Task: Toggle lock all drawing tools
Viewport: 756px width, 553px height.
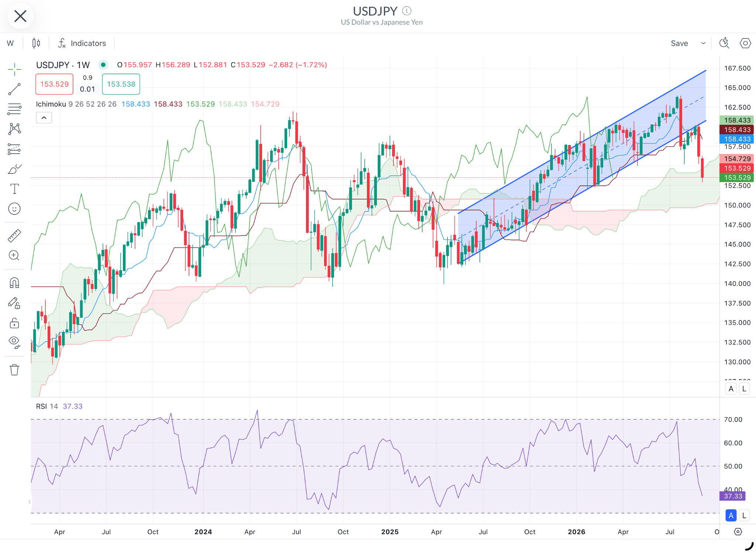Action: pos(14,323)
